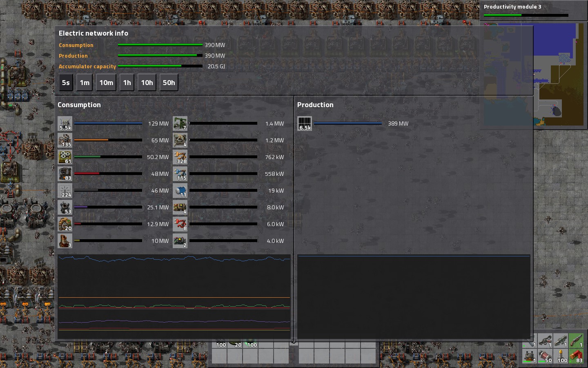Image resolution: width=588 pixels, height=368 pixels.
Task: Click the 389 MW production value
Action: [398, 123]
